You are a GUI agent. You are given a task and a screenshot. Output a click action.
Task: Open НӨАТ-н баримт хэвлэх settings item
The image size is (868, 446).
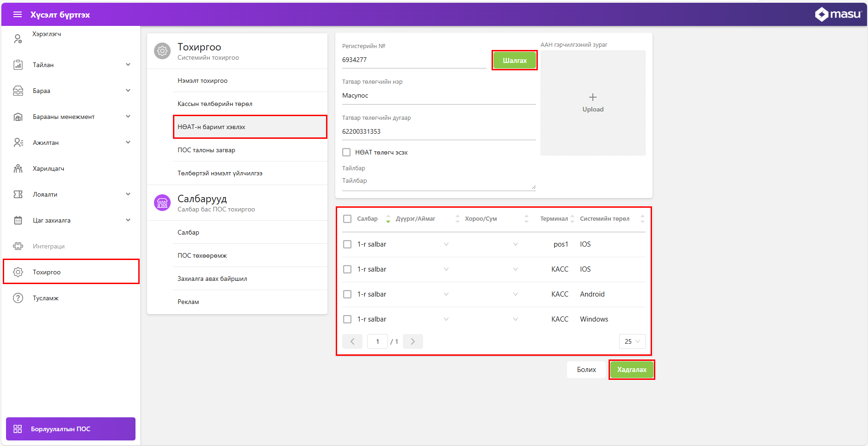[x=250, y=127]
